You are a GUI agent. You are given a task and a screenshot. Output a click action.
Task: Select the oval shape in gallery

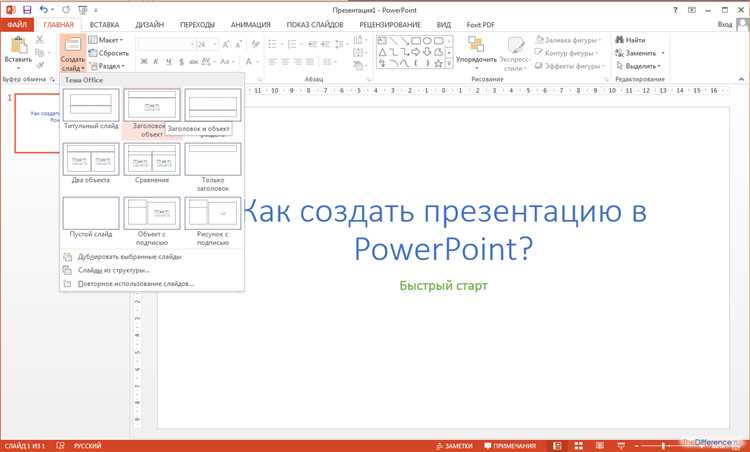[427, 41]
